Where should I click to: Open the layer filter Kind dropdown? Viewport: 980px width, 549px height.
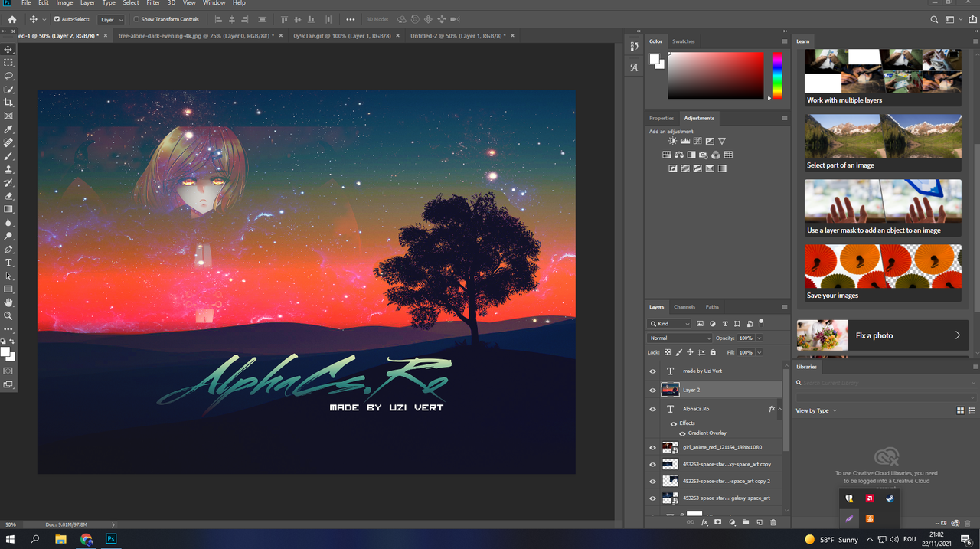pos(669,324)
